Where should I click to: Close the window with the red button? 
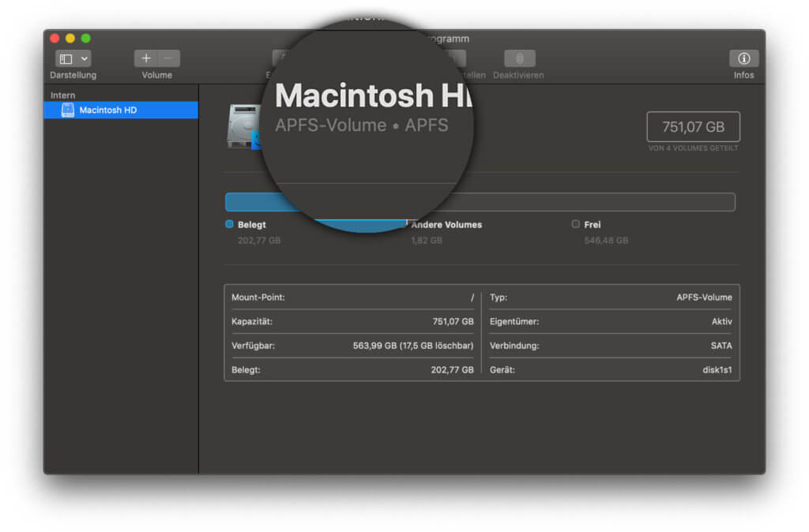click(x=55, y=38)
